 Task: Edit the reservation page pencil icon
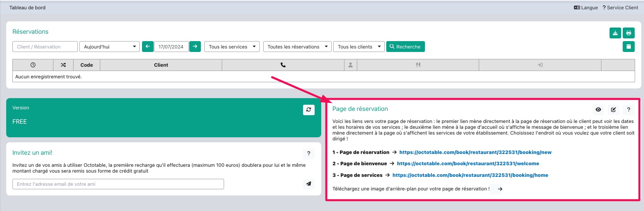pyautogui.click(x=613, y=110)
